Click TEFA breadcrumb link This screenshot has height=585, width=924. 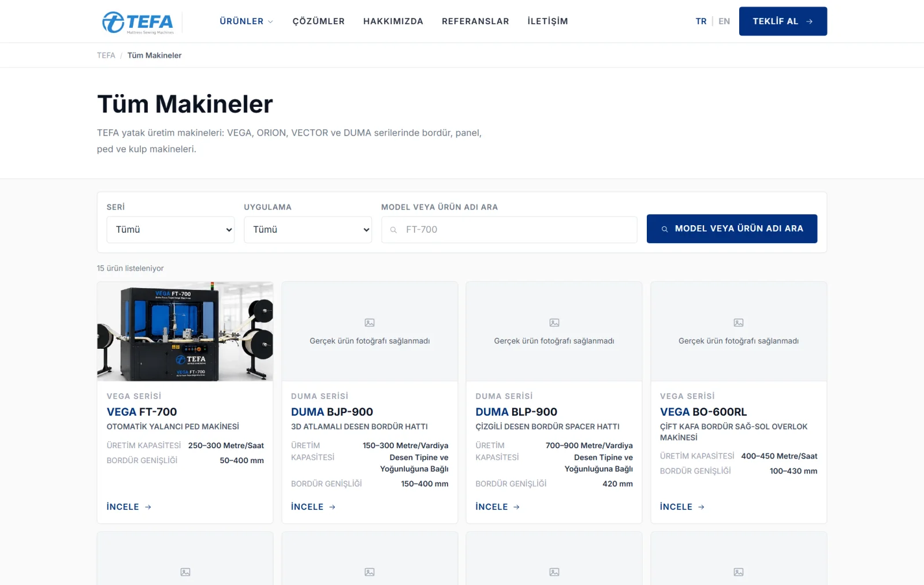(x=106, y=55)
